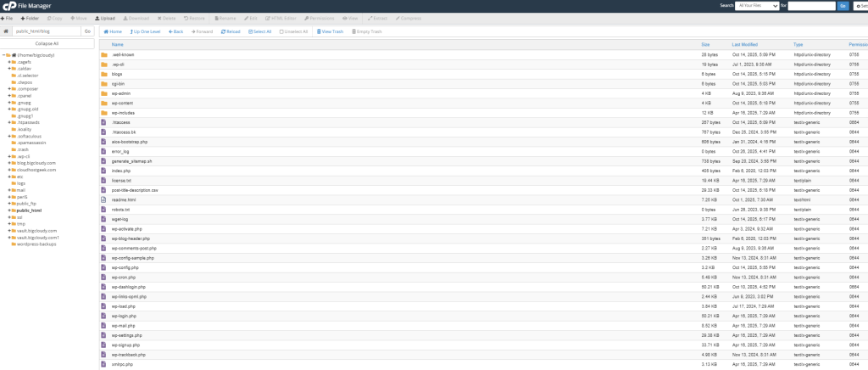This screenshot has height=370, width=868.
Task: Navigate Up One Level
Action: (x=144, y=31)
